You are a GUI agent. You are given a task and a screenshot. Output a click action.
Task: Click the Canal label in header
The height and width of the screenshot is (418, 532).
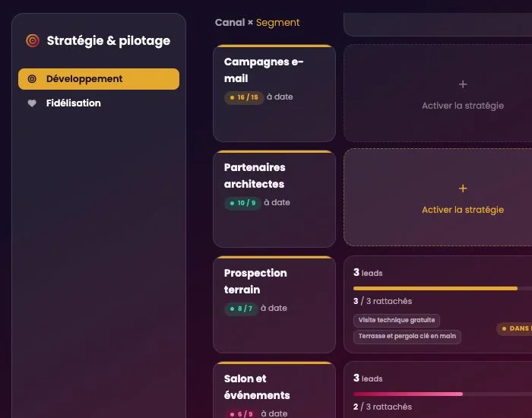pos(230,22)
